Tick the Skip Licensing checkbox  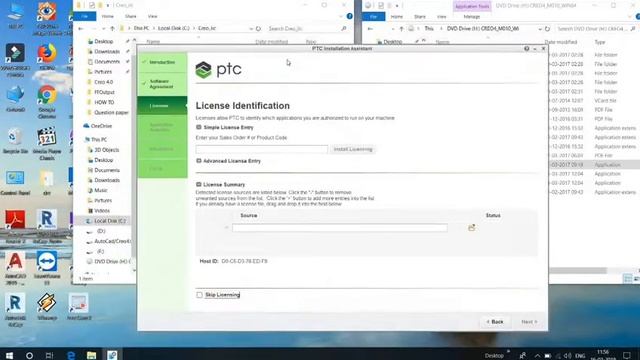coord(199,295)
